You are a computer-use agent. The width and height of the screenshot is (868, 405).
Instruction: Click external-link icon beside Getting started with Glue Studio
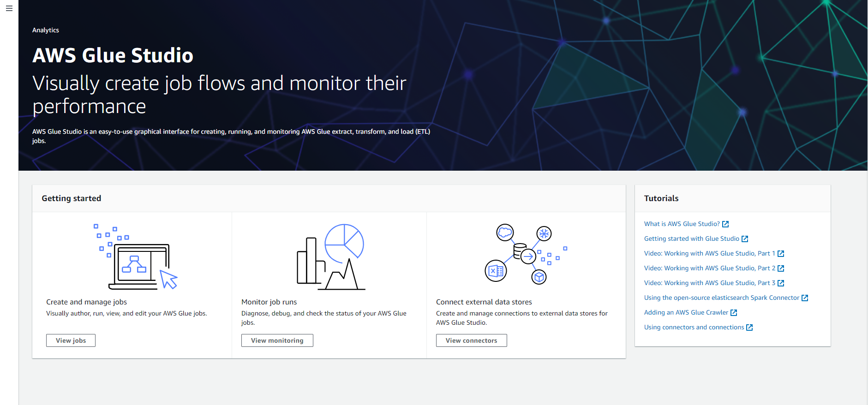745,239
